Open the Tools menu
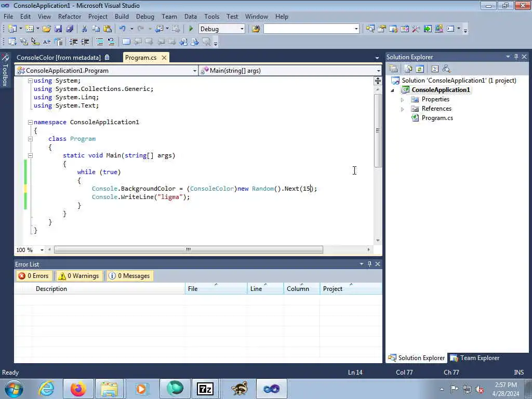Viewport: 532px width, 399px height. click(212, 16)
